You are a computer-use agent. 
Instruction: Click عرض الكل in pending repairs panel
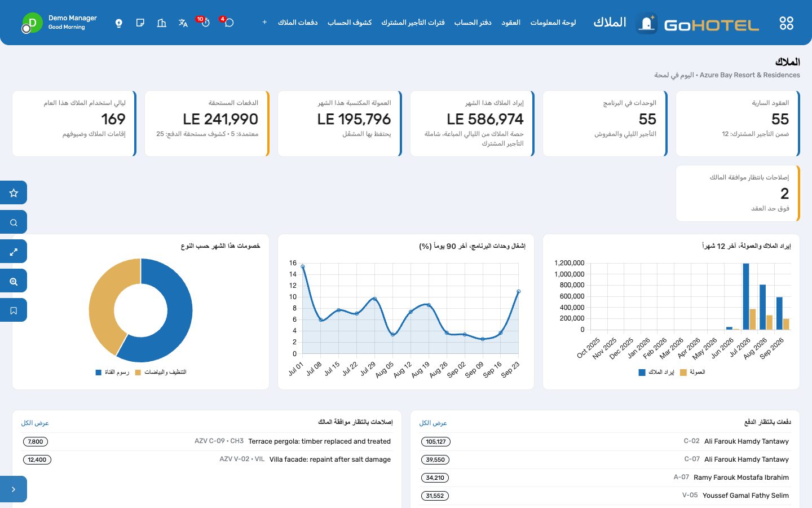pos(35,423)
